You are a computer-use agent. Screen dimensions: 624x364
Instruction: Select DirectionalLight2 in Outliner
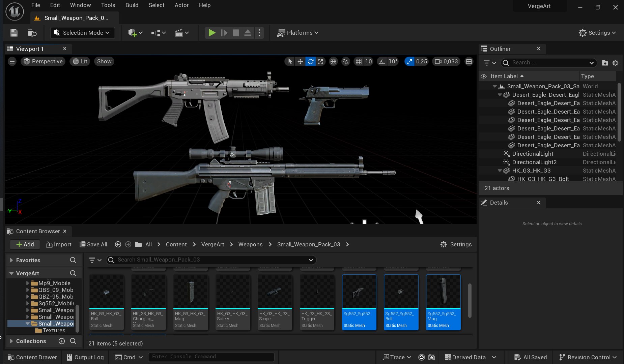click(x=534, y=162)
